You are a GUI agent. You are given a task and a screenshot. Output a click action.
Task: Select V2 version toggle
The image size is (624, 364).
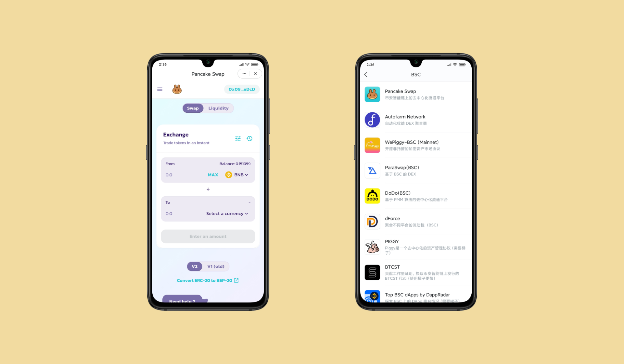195,266
